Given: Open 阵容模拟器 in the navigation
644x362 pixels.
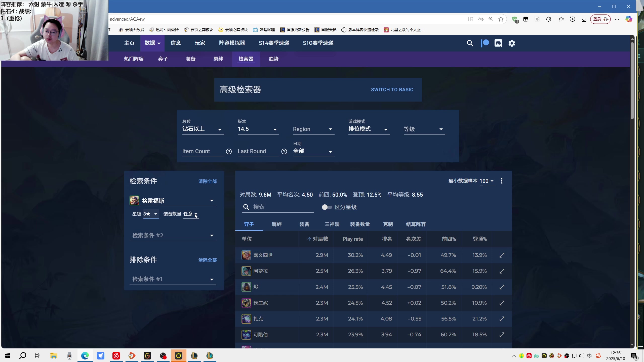Looking at the screenshot, I should [232, 43].
